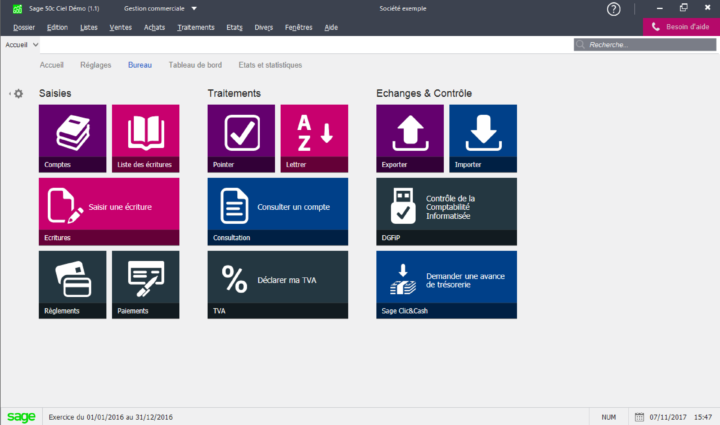Open Contrôle de la Comptabilité Informatisée tile
The image size is (720, 425).
(x=446, y=212)
